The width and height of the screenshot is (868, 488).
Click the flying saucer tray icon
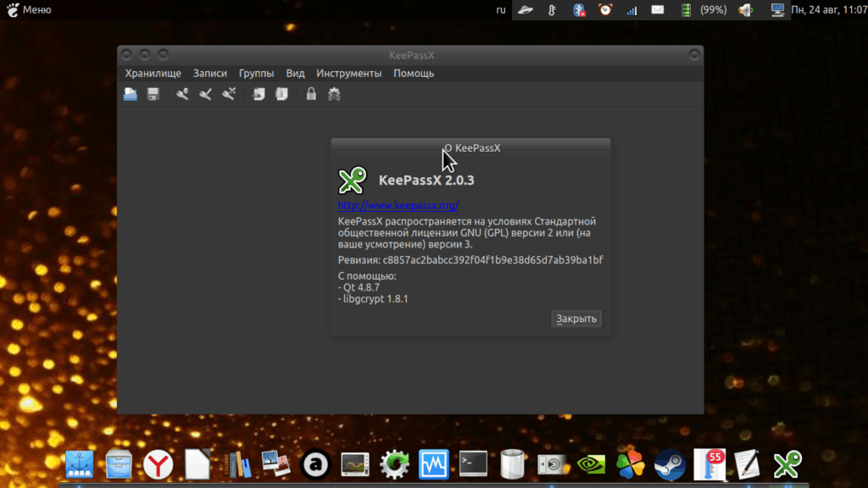point(526,9)
